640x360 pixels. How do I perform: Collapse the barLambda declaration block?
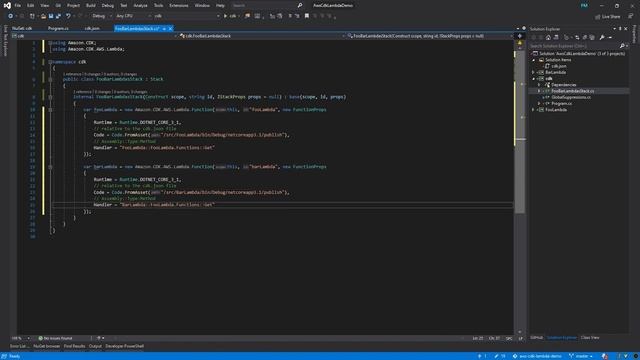click(50, 167)
